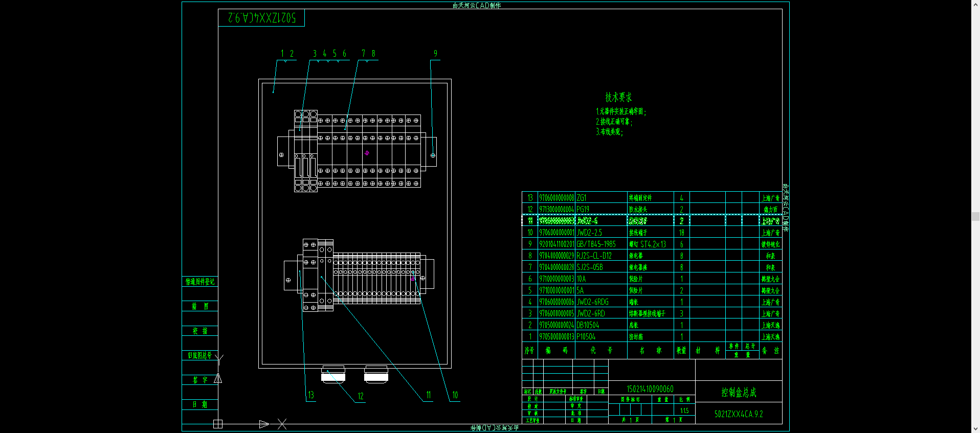Screen dimensions: 980x433
Task: Click part code DB10504
Action: [x=588, y=325]
